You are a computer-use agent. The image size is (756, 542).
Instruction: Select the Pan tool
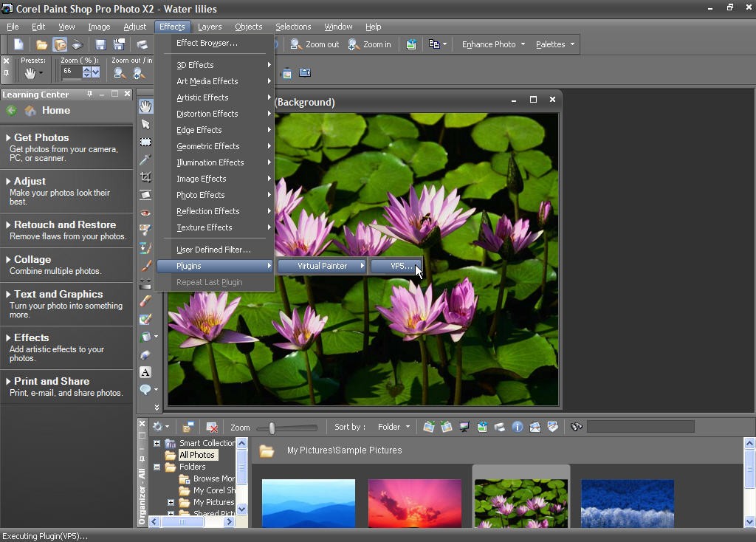point(145,106)
